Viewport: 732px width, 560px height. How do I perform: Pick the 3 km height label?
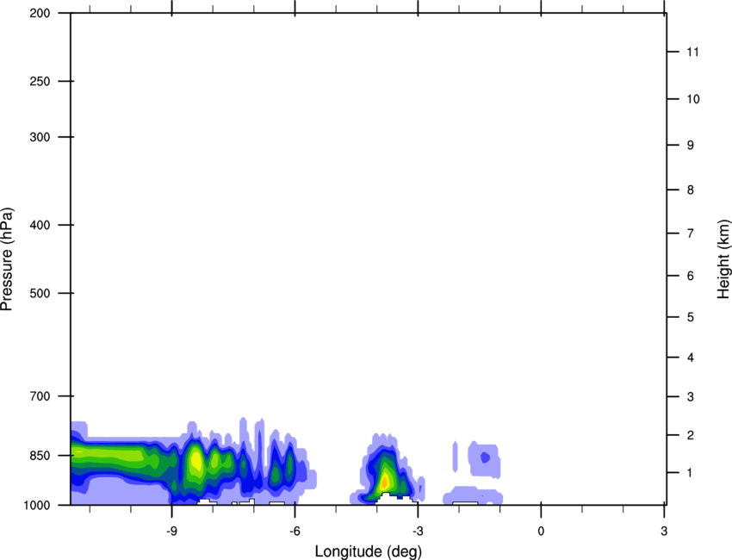[x=691, y=397]
